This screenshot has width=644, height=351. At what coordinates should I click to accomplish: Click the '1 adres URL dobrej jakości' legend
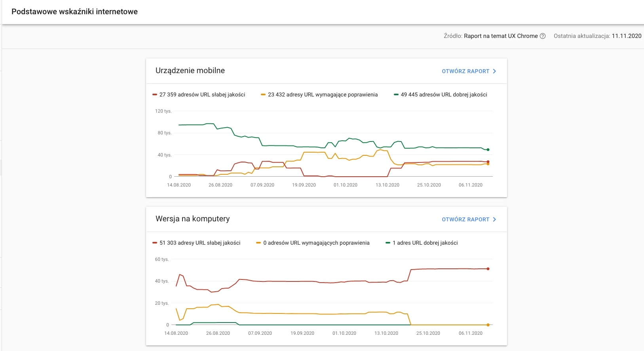pos(425,243)
